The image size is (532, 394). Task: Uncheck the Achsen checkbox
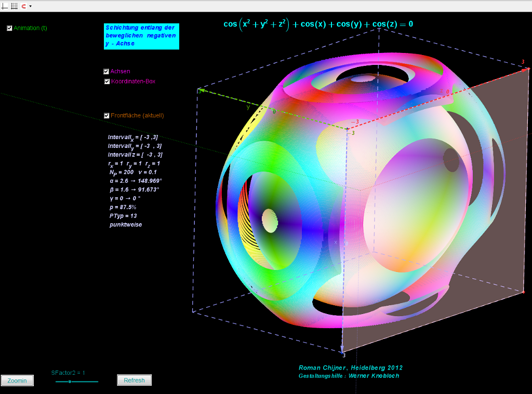tap(107, 72)
